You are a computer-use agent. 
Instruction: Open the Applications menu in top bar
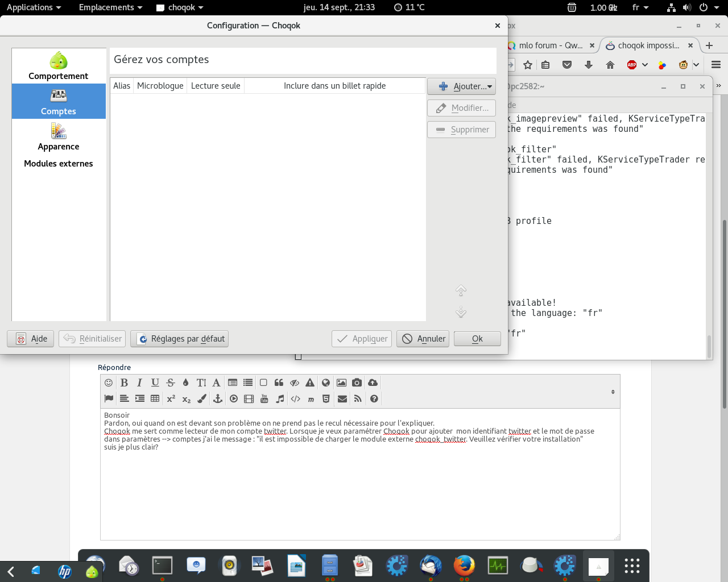click(34, 7)
